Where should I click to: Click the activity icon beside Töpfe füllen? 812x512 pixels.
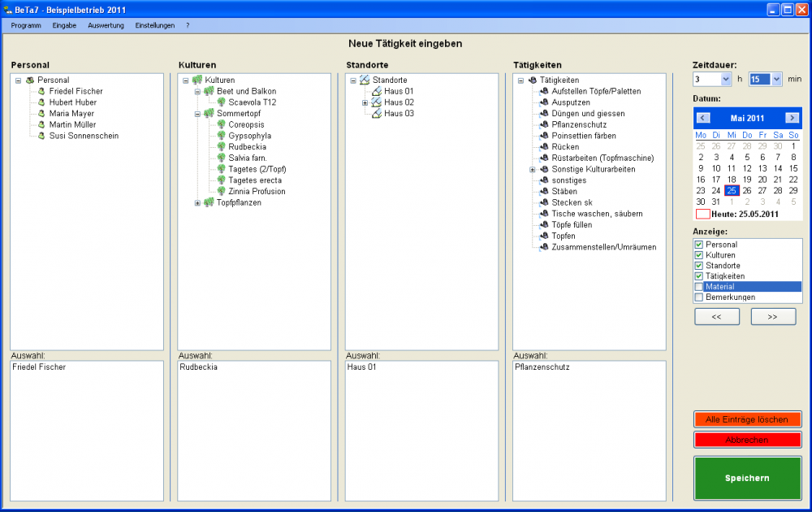coord(544,224)
